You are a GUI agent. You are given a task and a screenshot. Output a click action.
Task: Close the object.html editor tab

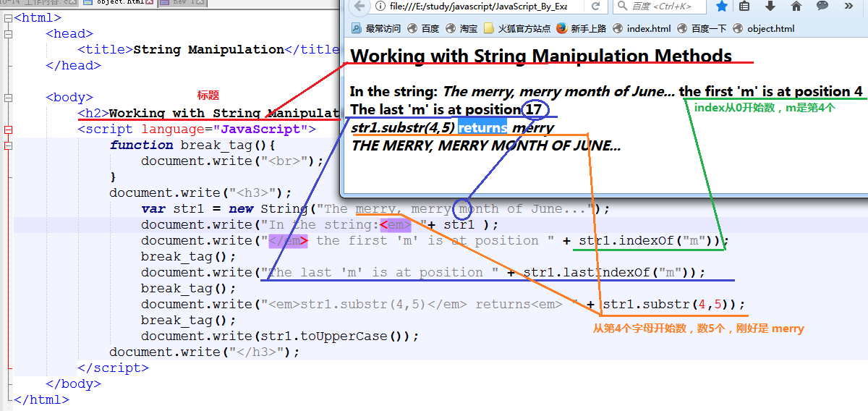[149, 3]
